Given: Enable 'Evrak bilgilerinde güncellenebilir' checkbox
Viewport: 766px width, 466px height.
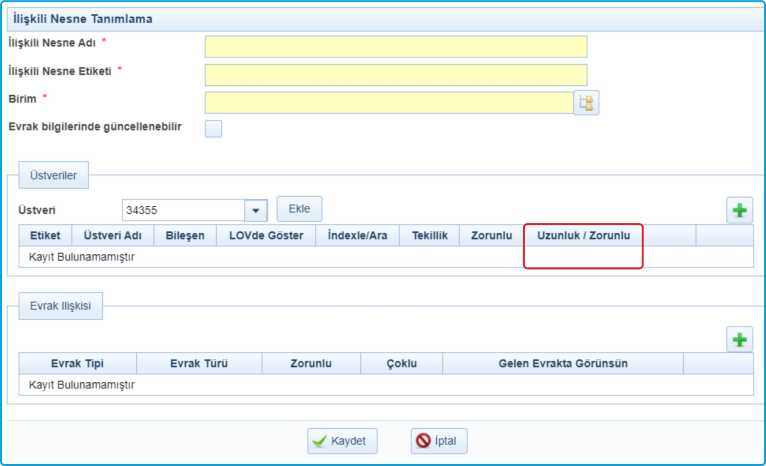Looking at the screenshot, I should click(213, 128).
